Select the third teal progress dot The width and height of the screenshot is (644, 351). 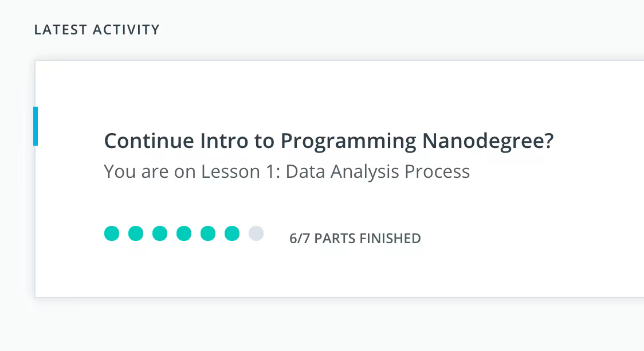(x=160, y=233)
